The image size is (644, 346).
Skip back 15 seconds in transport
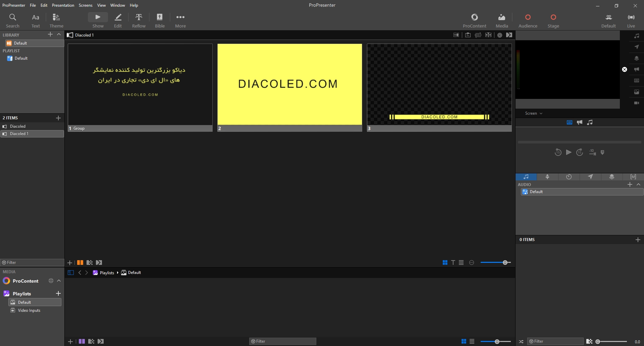tap(558, 153)
